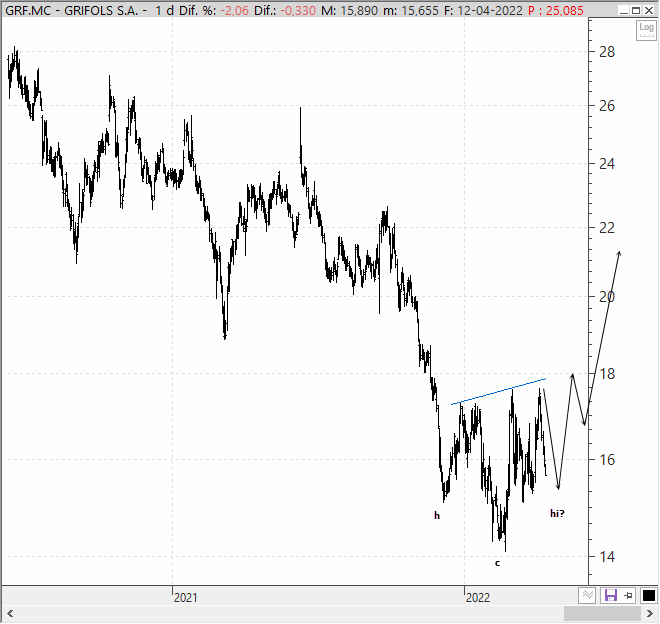Click the double-chevron expand icon below the chart
Viewport: 660px width, 624px height.
[587, 595]
